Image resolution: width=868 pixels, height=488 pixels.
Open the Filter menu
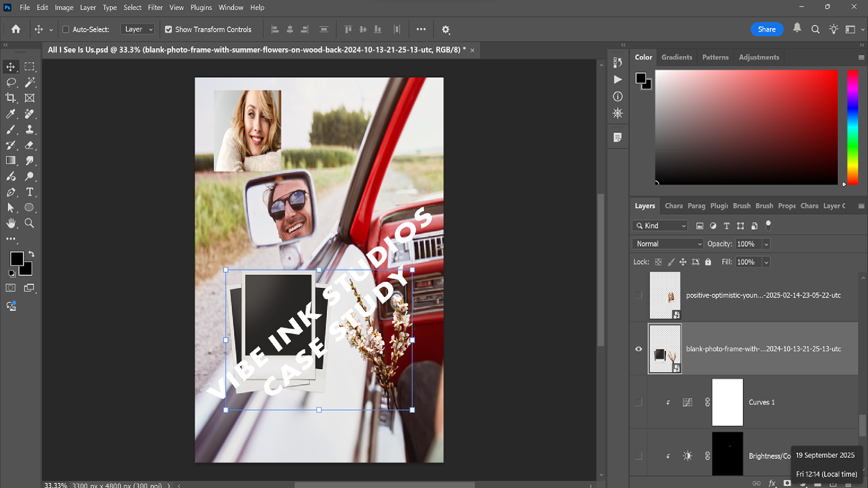click(x=155, y=7)
